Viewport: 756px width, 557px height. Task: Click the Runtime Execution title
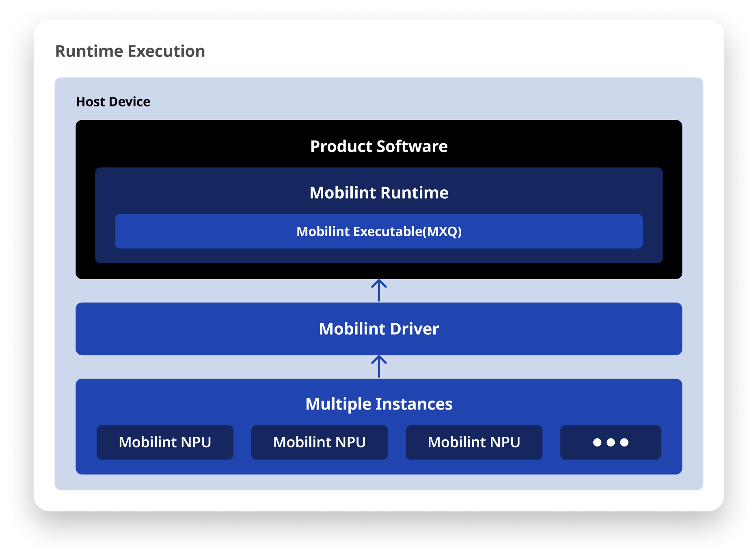pos(130,51)
